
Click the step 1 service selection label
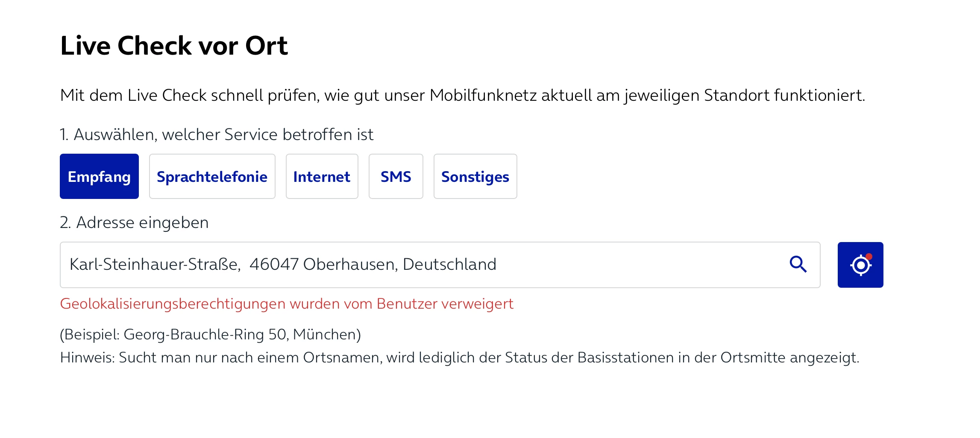point(217,134)
